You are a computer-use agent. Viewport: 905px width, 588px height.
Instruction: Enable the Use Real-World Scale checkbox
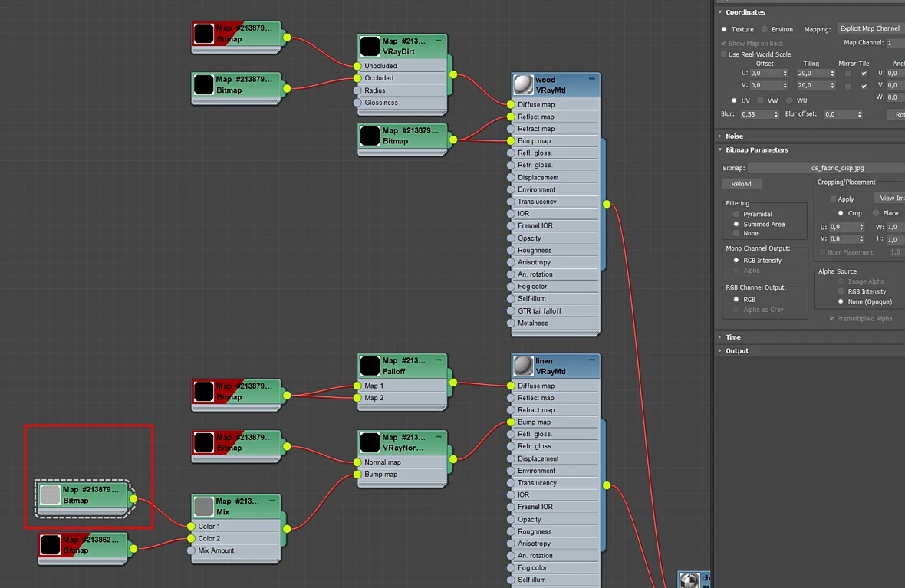coord(724,54)
